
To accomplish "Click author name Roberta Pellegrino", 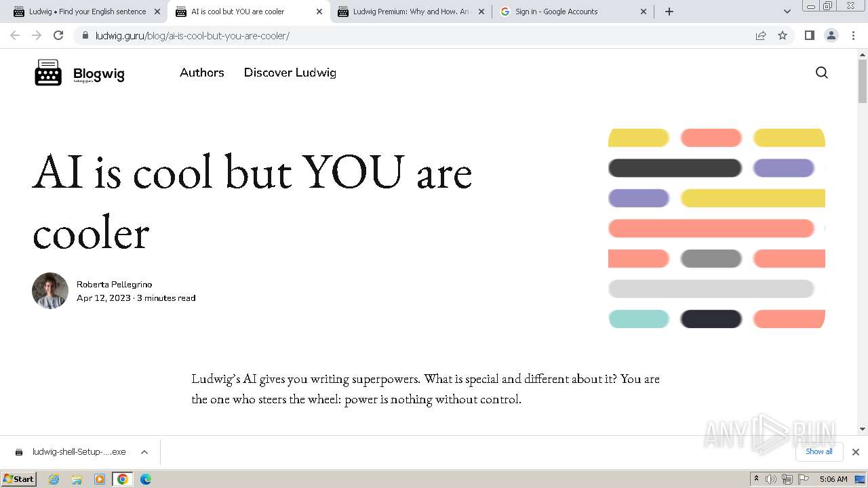I will 114,285.
